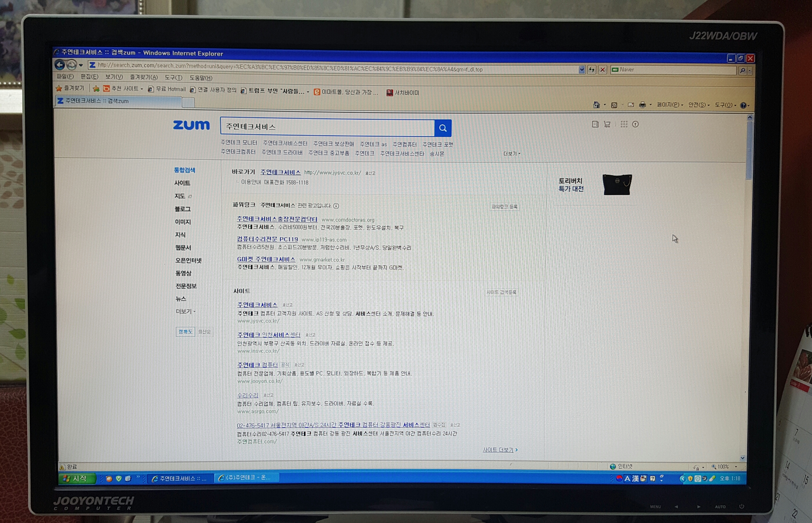This screenshot has height=523, width=812.
Task: Select the 정확도 sort option
Action: [185, 332]
